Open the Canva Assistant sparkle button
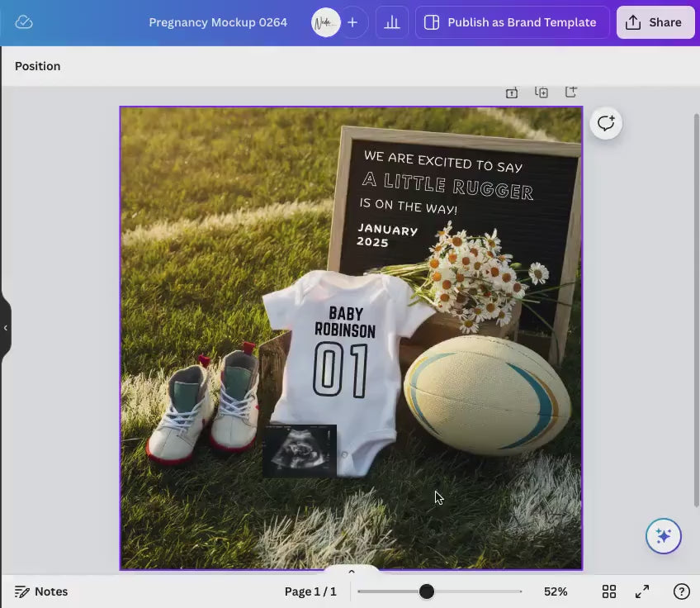700x608 pixels. [x=664, y=536]
